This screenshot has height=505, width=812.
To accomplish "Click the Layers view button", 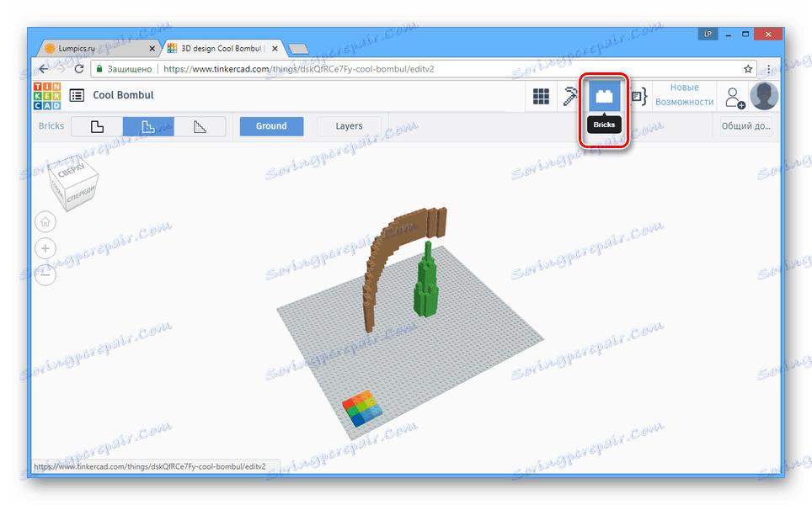I will click(349, 126).
